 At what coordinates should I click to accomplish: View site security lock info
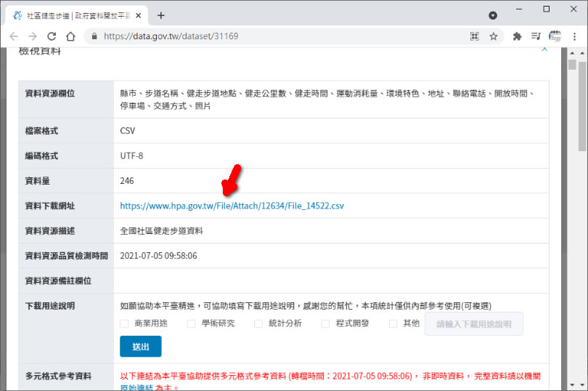(94, 36)
